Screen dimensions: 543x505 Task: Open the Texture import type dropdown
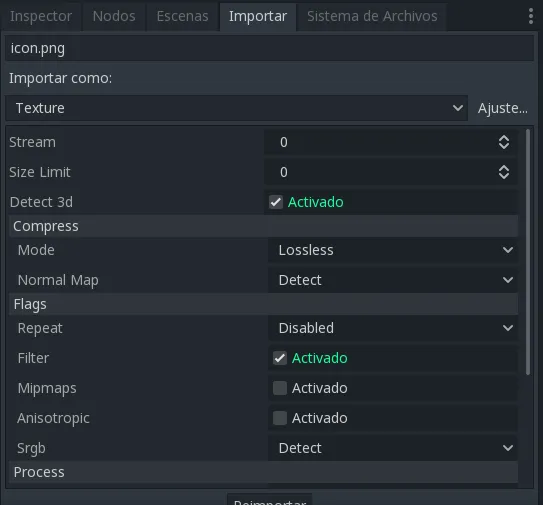237,108
